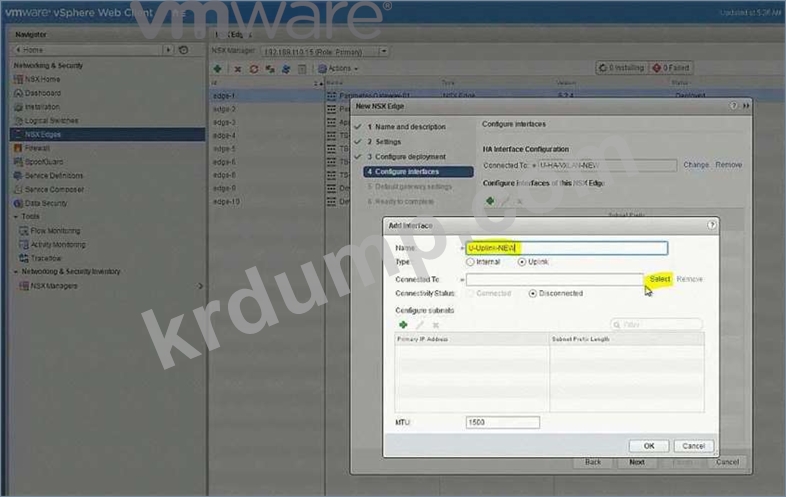This screenshot has width=786, height=497.
Task: Select step 4 Configure interfaces
Action: point(419,172)
